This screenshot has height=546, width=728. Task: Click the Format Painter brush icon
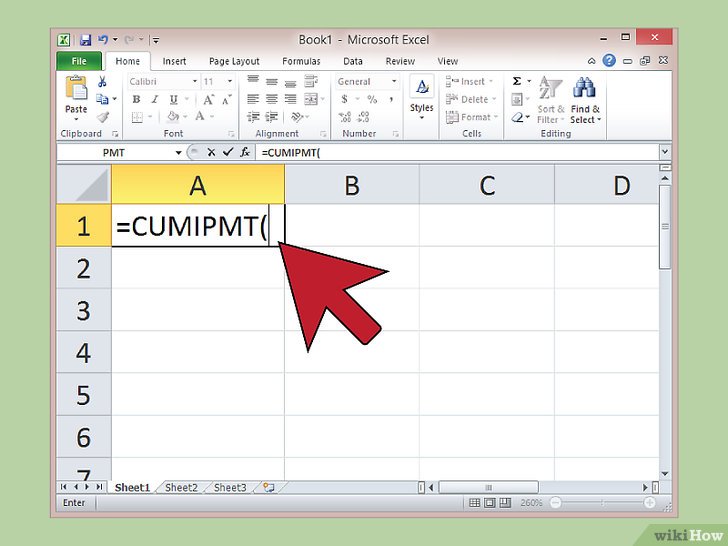(103, 117)
